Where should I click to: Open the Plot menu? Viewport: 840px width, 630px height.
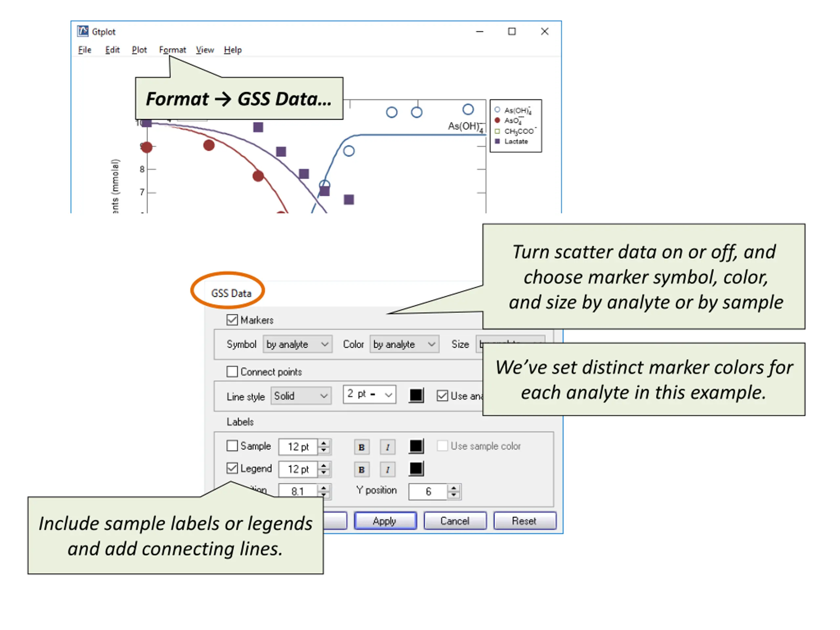tap(139, 50)
